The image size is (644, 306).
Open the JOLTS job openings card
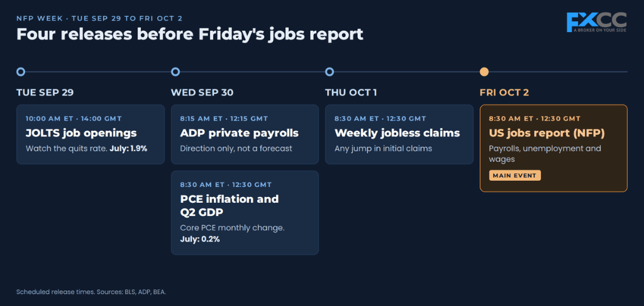tap(91, 135)
